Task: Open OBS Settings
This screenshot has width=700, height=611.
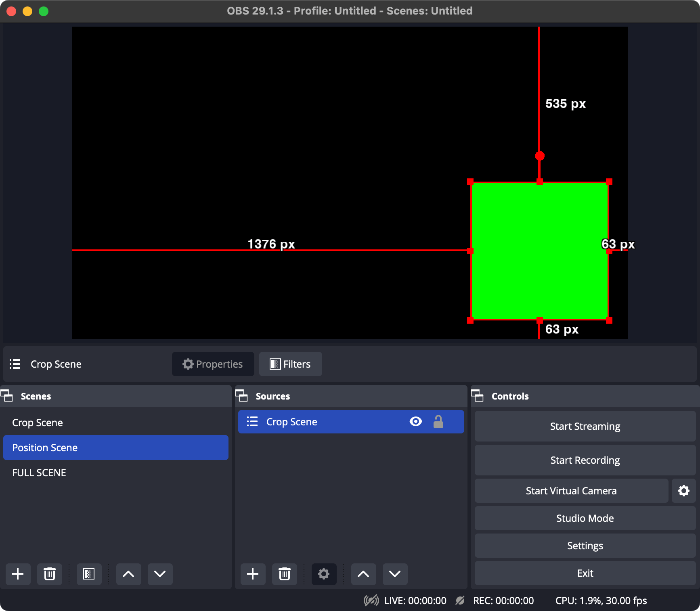Action: pos(585,545)
